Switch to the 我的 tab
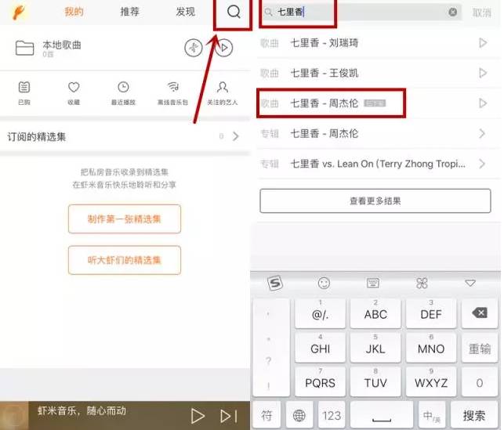504x430 pixels. pyautogui.click(x=74, y=12)
